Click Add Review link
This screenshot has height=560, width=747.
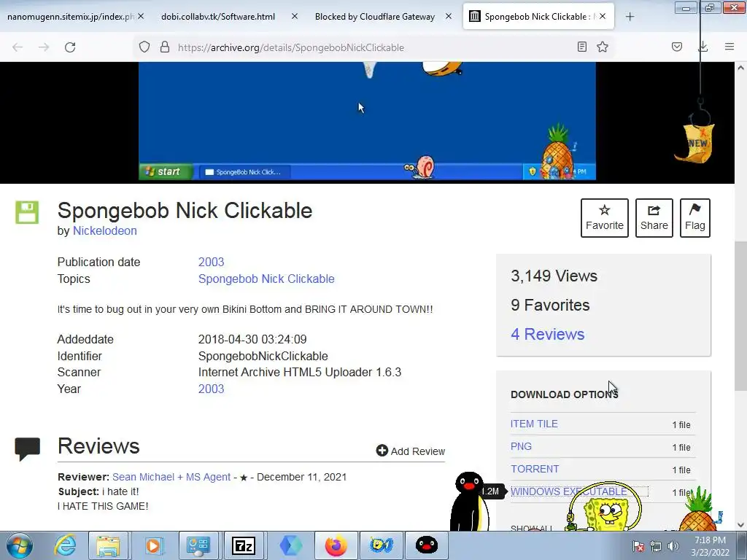(x=410, y=451)
